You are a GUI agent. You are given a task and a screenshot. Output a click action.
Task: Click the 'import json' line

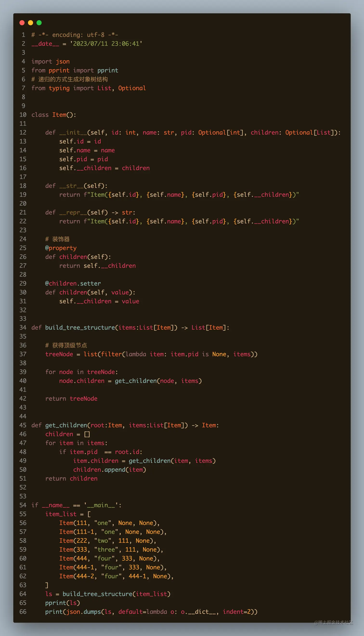click(x=51, y=61)
